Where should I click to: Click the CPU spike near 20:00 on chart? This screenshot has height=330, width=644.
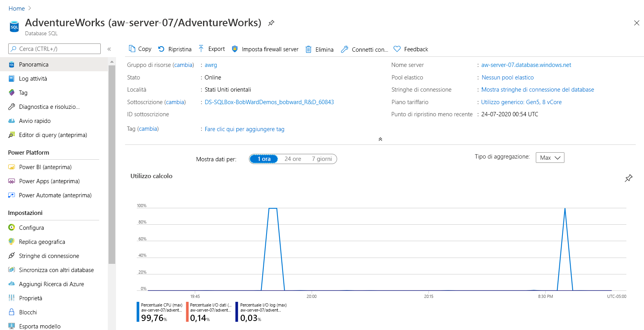click(x=273, y=249)
